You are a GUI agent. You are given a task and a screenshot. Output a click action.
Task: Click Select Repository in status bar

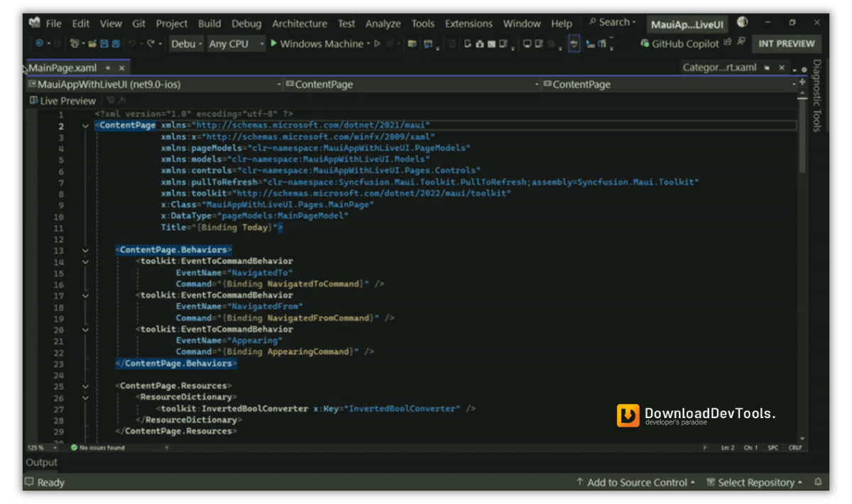pos(754,482)
